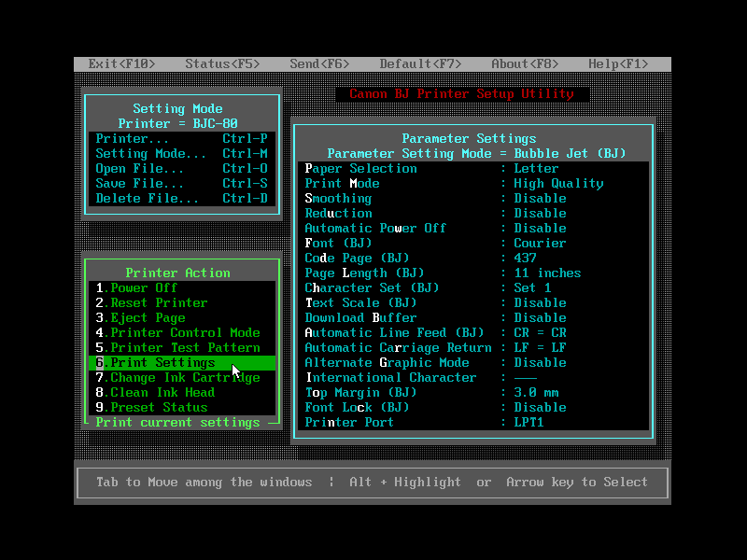
Task: Click the Canon BJ Printer Setup Utility title
Action: pos(461,94)
